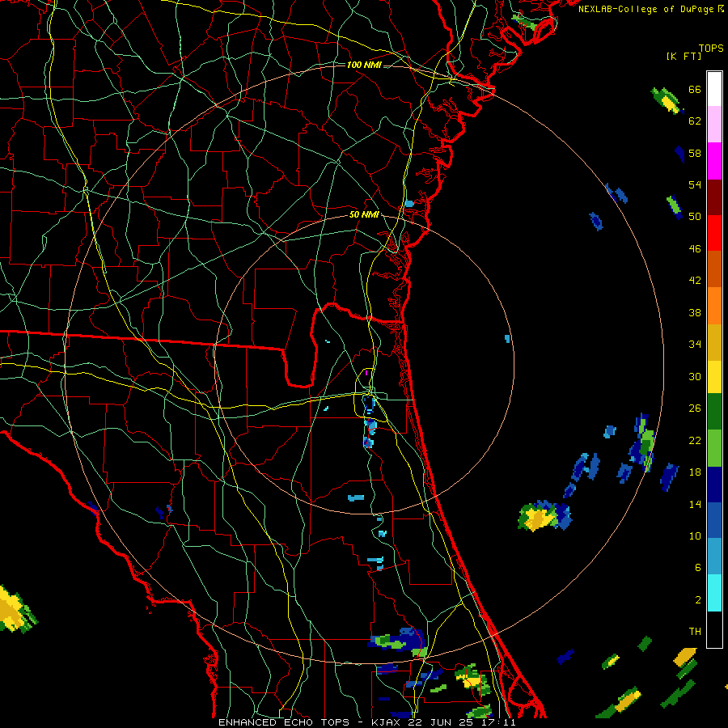
Task: Click the cyan legend swatch
Action: pyautogui.click(x=714, y=594)
